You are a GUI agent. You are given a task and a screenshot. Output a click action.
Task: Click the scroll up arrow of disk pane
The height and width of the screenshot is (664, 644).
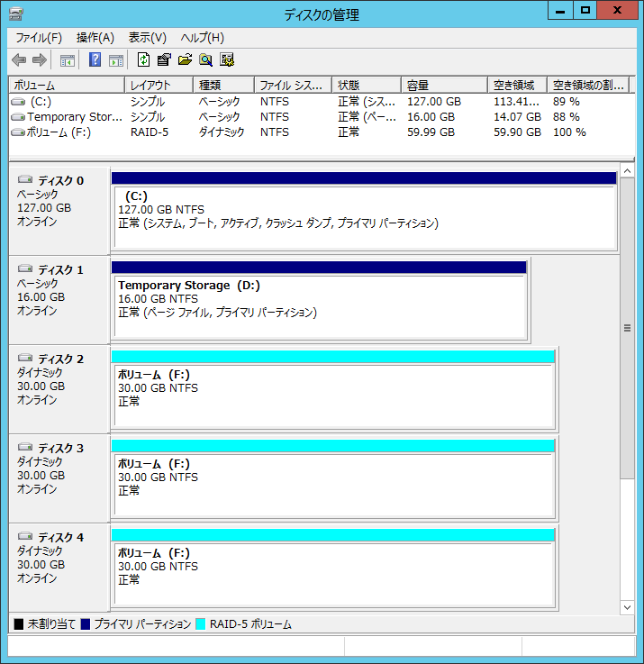pyautogui.click(x=627, y=170)
